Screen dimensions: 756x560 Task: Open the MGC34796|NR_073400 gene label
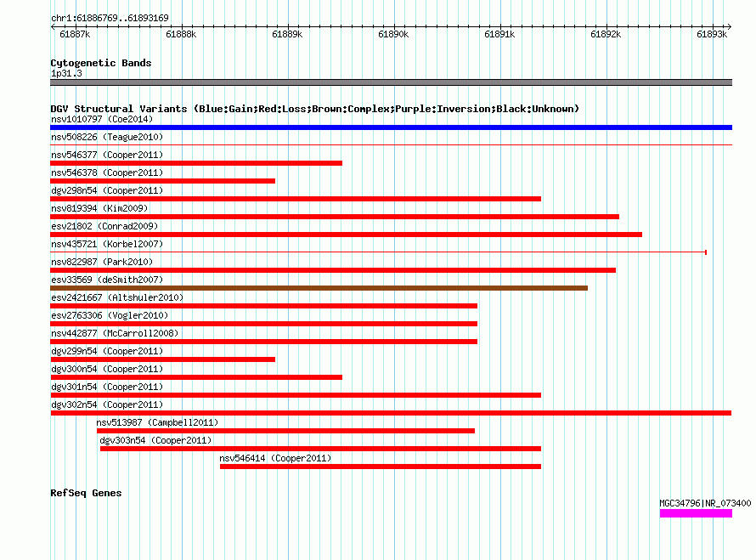click(705, 503)
